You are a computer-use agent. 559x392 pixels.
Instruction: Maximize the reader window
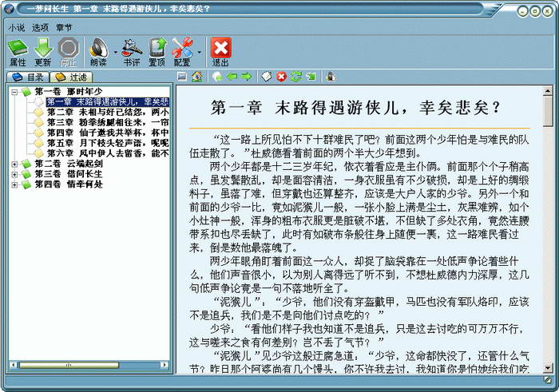pyautogui.click(x=535, y=11)
